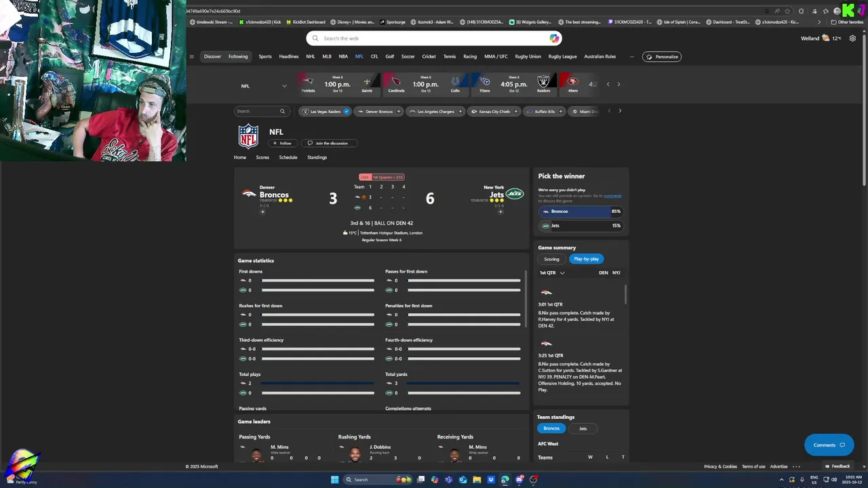Open the hamburger menu beside Discover
The height and width of the screenshot is (488, 868).
pos(192,57)
